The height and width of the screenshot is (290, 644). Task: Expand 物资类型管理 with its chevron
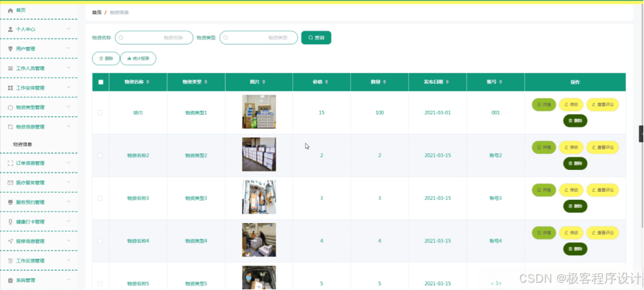pyautogui.click(x=68, y=106)
